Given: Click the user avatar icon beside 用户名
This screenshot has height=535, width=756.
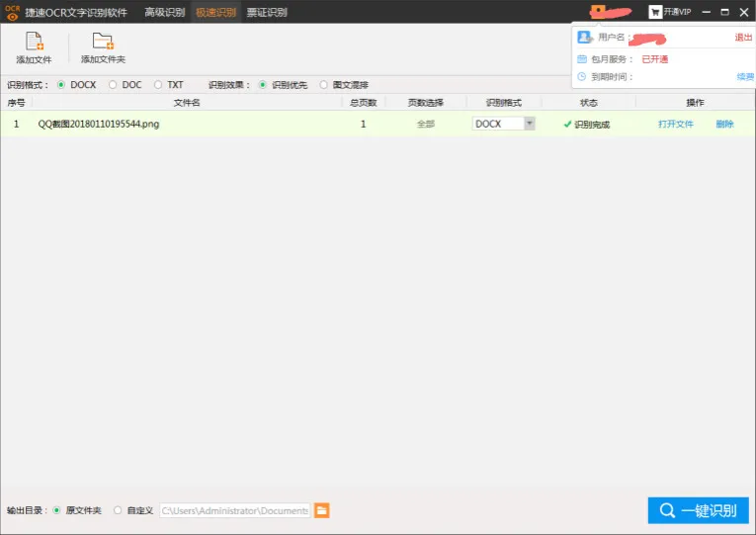Looking at the screenshot, I should tap(585, 38).
